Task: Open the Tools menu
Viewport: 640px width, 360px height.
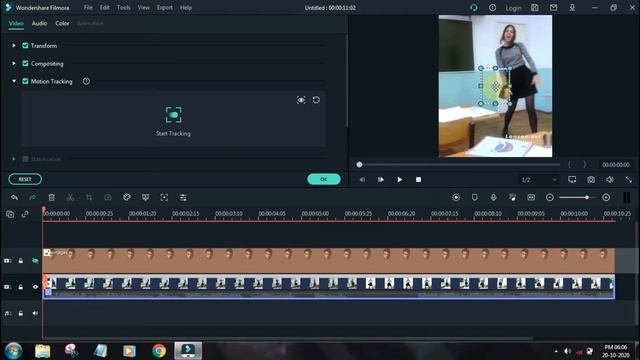Action: tap(124, 7)
